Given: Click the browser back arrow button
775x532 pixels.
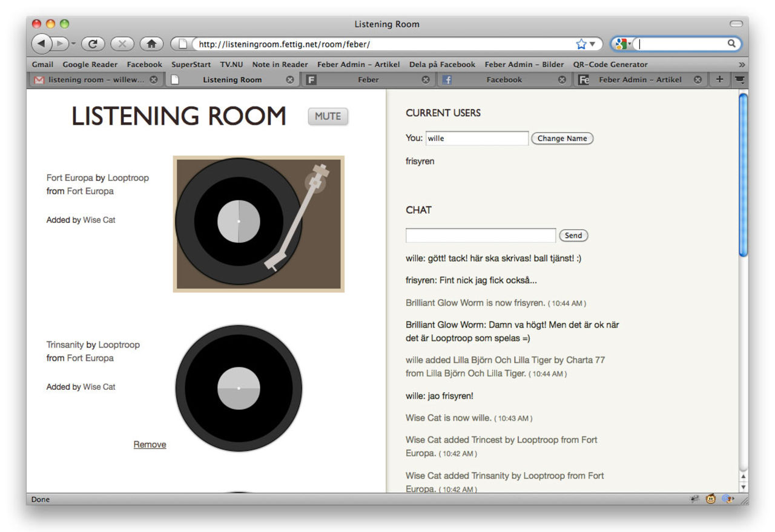Looking at the screenshot, I should pos(41,44).
